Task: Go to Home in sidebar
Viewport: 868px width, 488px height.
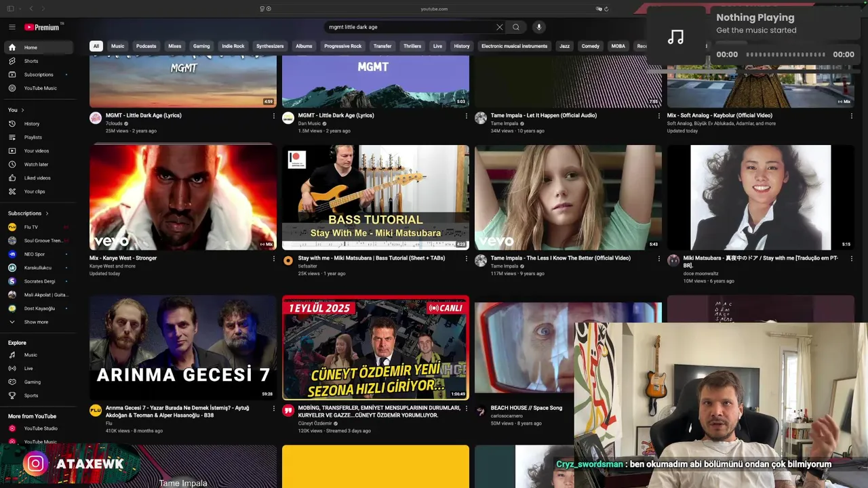Action: click(39, 47)
